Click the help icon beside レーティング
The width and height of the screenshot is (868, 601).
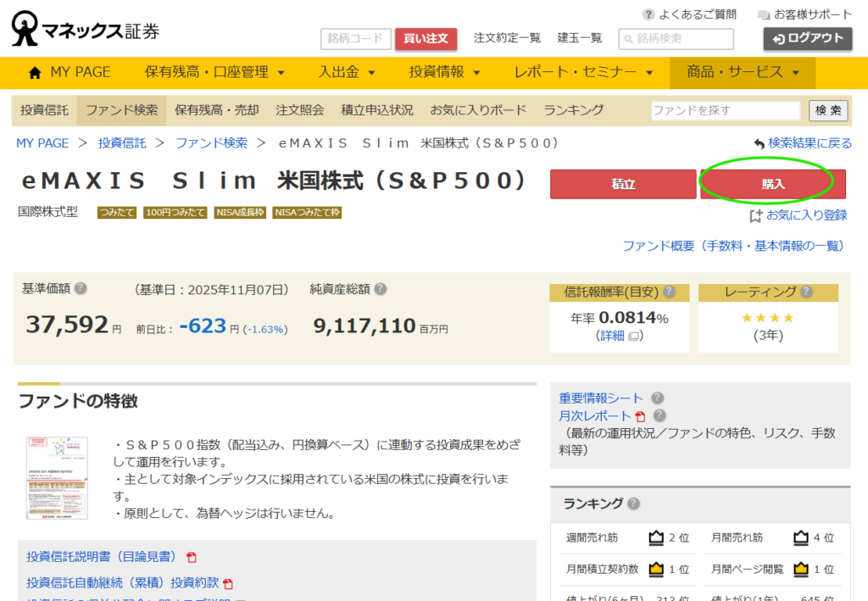coord(805,292)
